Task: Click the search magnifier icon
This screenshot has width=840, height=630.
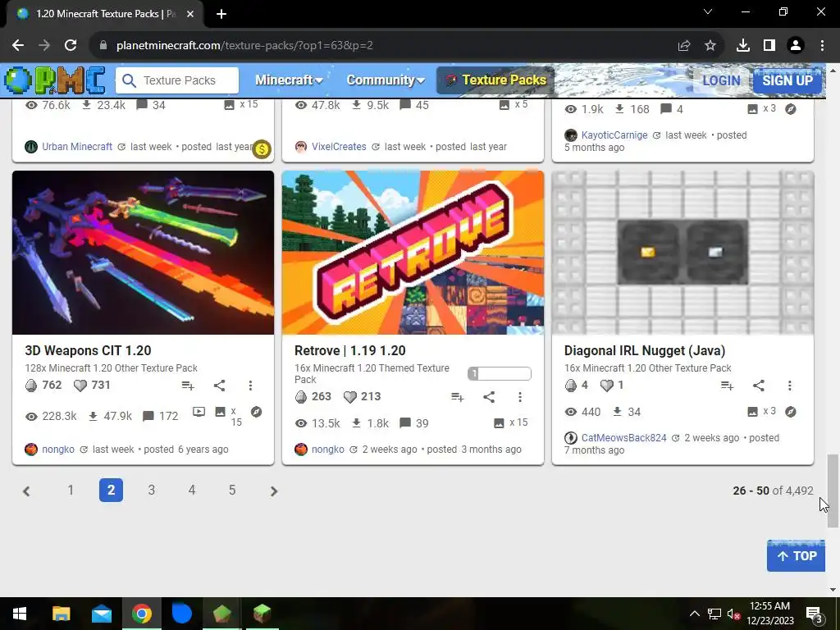Action: 129,80
